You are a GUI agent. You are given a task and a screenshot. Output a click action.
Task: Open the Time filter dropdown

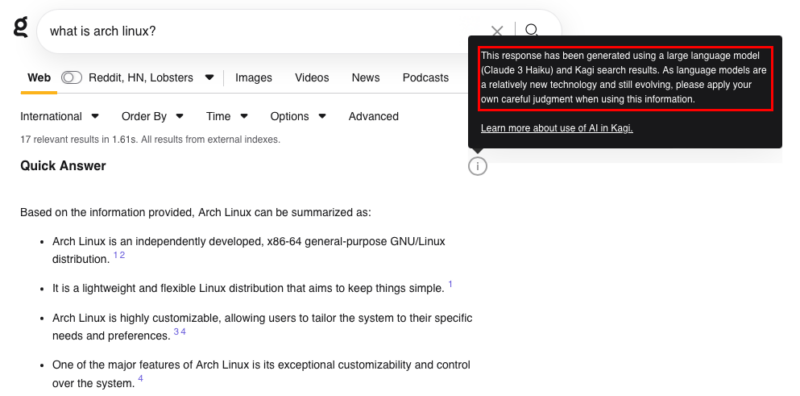227,116
